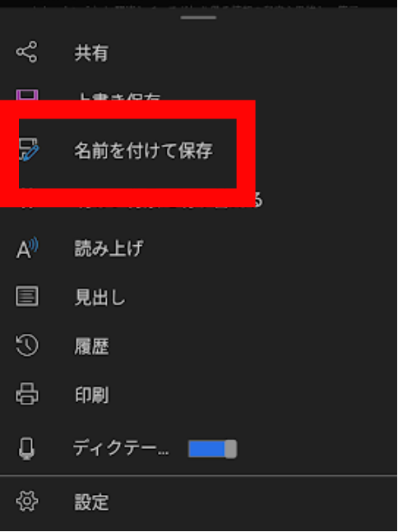Choose the partially hidden 上書き保存 entry

(118, 96)
